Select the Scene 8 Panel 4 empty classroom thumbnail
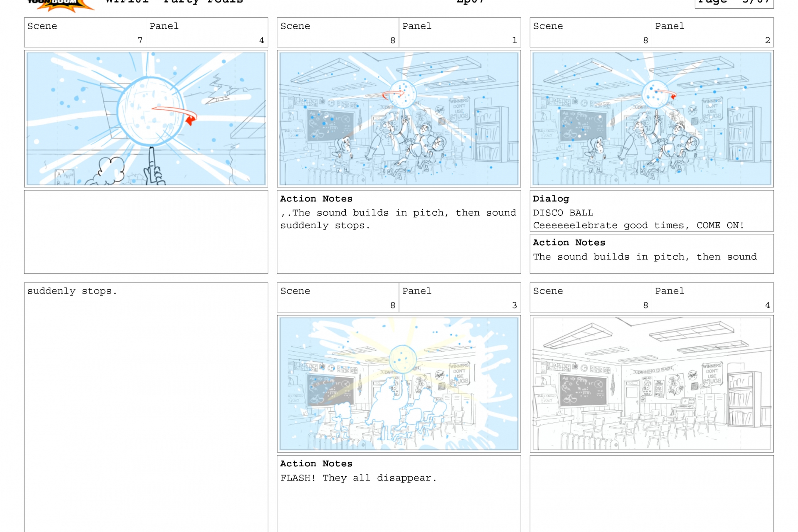Image resolution: width=798 pixels, height=532 pixels. tap(651, 384)
